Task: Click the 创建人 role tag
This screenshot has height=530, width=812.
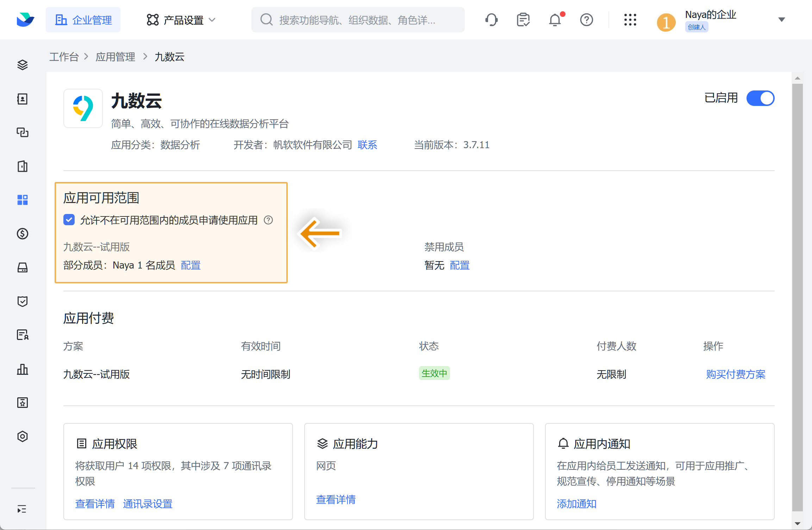Action: tap(697, 27)
